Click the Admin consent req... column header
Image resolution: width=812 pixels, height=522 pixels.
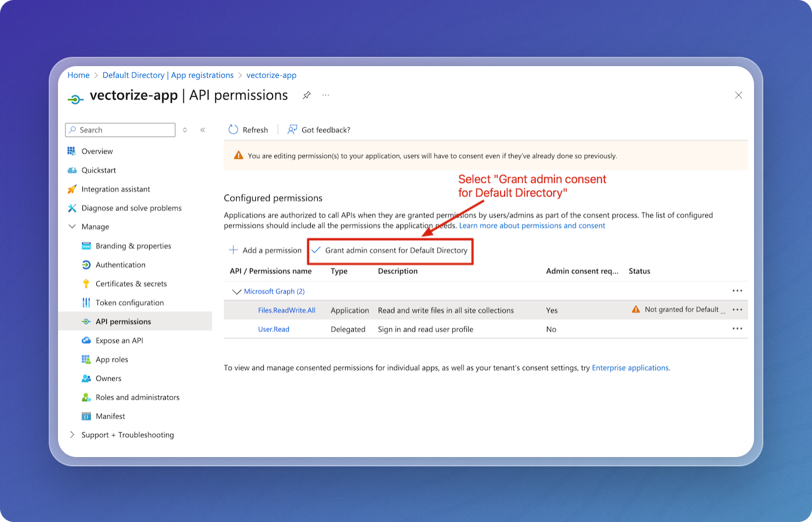click(x=582, y=271)
